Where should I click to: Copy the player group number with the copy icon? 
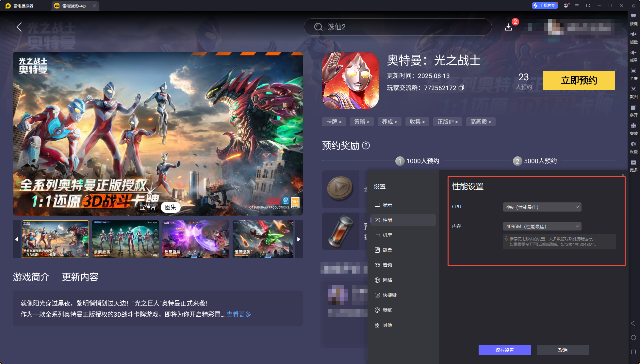[x=461, y=88]
